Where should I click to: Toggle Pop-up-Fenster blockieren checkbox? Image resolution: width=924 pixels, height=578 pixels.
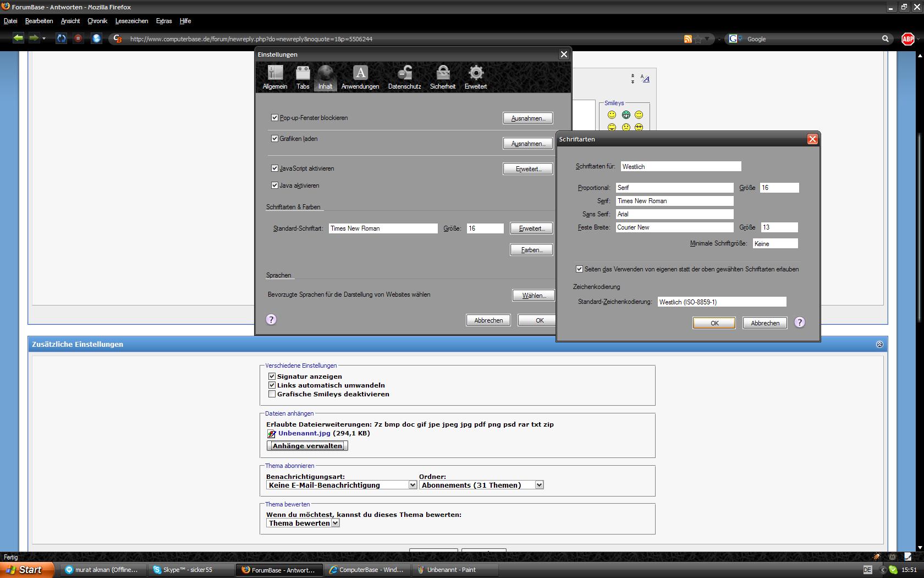[274, 117]
